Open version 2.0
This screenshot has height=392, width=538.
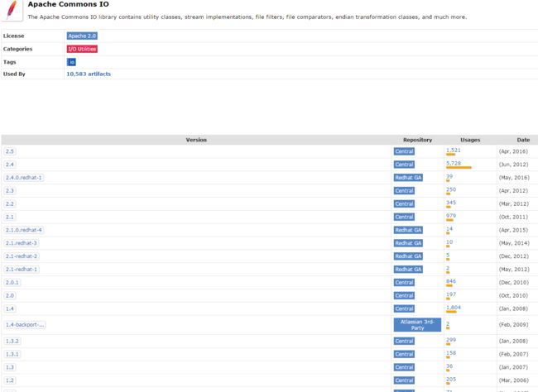point(10,295)
